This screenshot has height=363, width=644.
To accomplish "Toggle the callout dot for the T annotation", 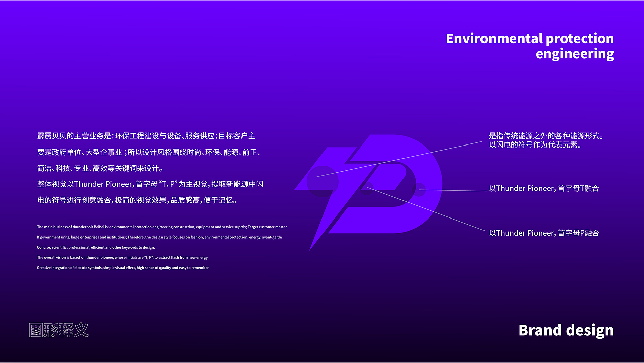I will (419, 190).
